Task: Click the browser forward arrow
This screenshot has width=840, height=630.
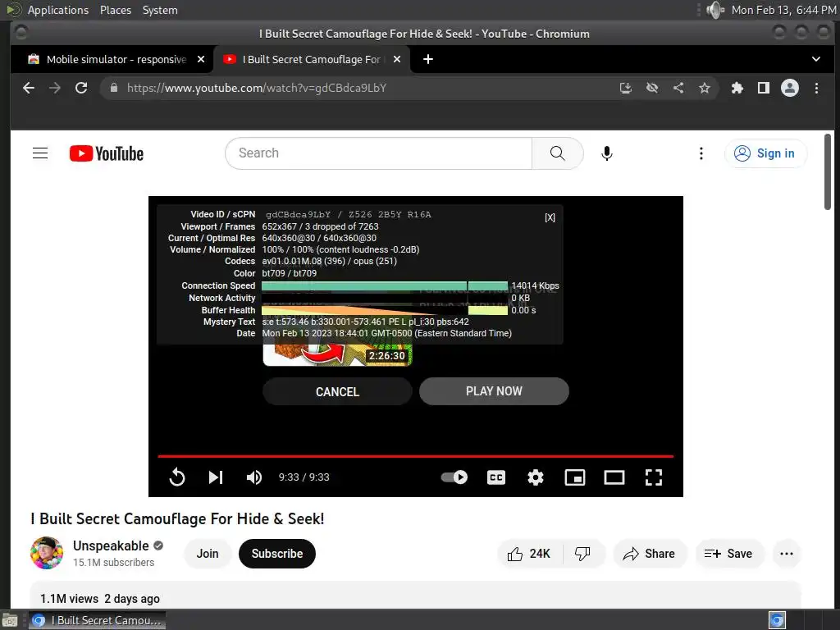Action: [55, 88]
